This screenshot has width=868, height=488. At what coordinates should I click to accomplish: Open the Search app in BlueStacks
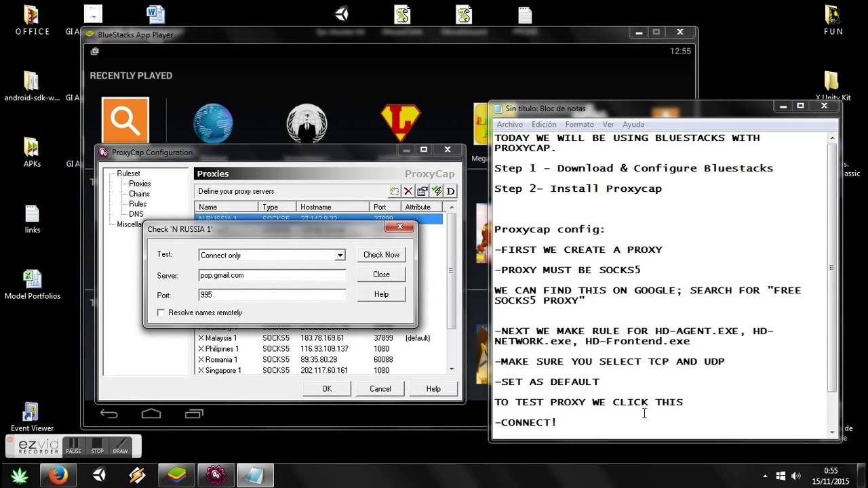(125, 121)
